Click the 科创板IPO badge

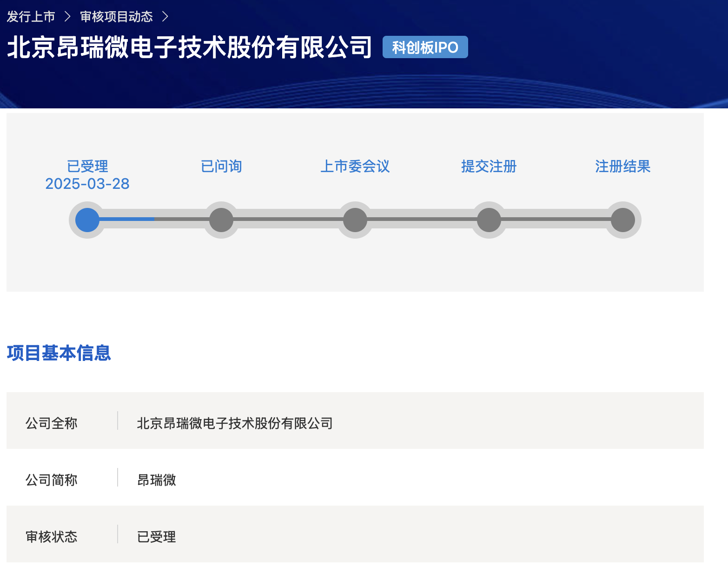425,47
